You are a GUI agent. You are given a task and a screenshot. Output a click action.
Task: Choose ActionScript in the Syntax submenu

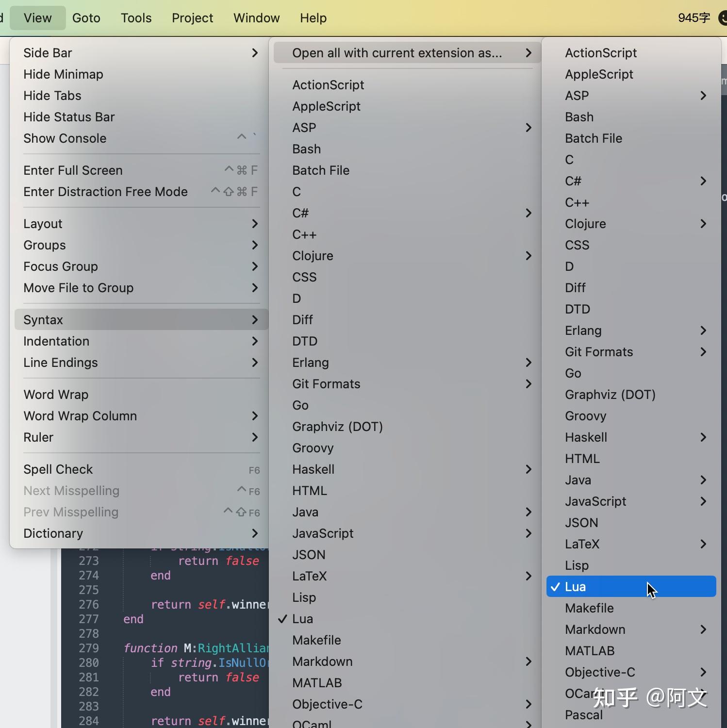pyautogui.click(x=407, y=85)
